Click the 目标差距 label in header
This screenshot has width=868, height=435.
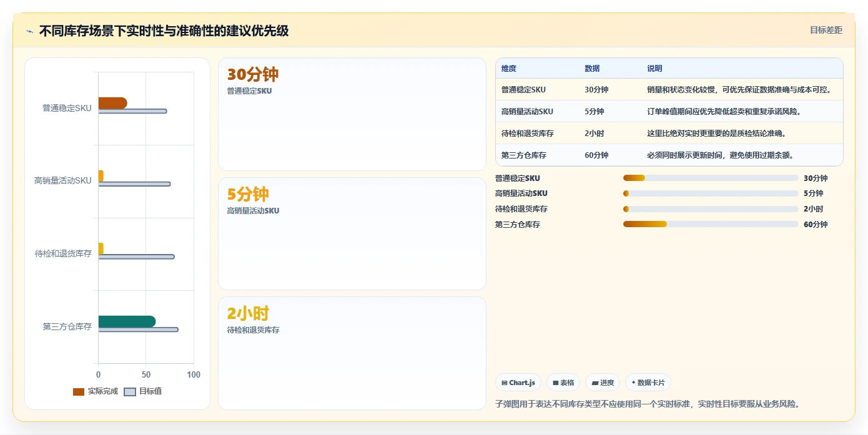click(x=826, y=30)
